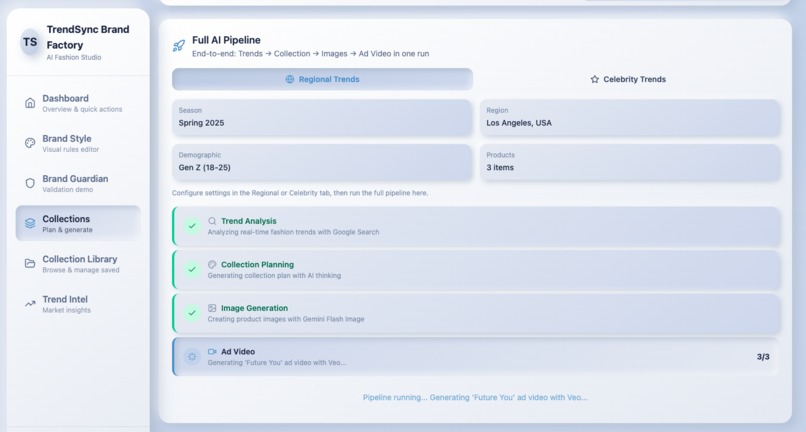Viewport: 806px width, 432px height.
Task: Open the Collection Library page
Action: coord(78,263)
